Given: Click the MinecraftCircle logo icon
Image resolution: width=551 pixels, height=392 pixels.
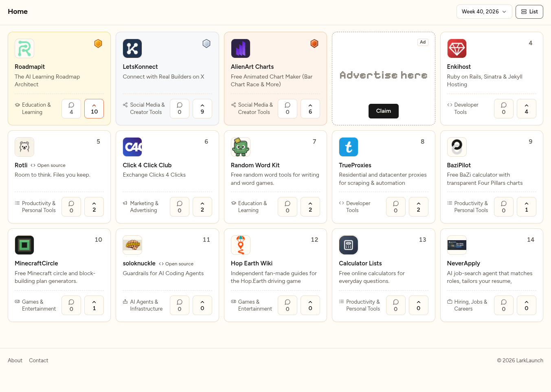Looking at the screenshot, I should pyautogui.click(x=24, y=245).
